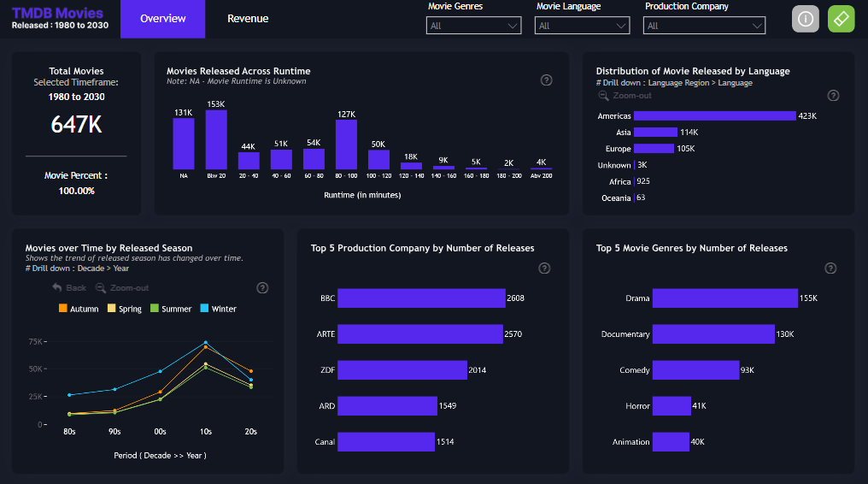Click the Back button in season chart
Viewport: 868px width, 484px height.
[69, 288]
